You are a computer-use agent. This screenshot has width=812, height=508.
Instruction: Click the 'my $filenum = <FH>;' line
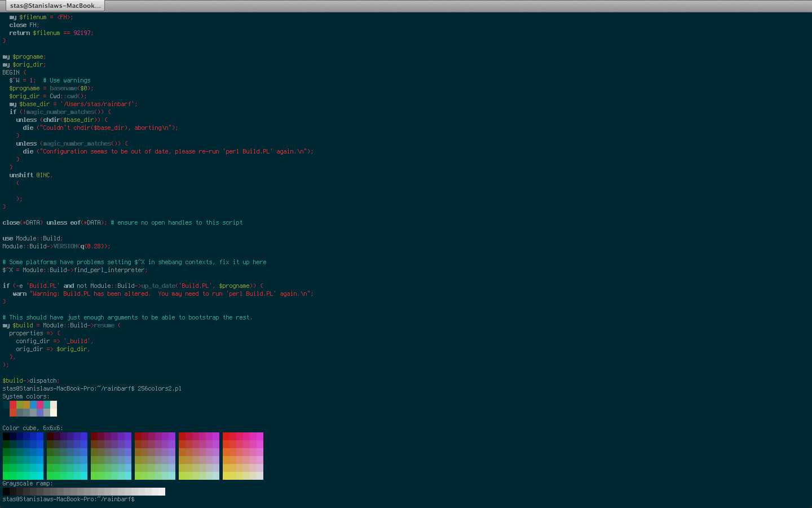pos(41,17)
